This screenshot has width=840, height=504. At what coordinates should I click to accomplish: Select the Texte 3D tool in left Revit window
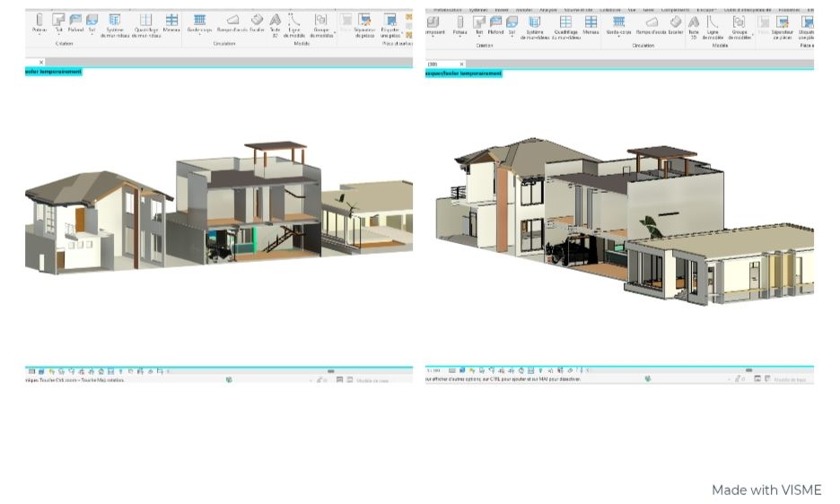(x=275, y=26)
